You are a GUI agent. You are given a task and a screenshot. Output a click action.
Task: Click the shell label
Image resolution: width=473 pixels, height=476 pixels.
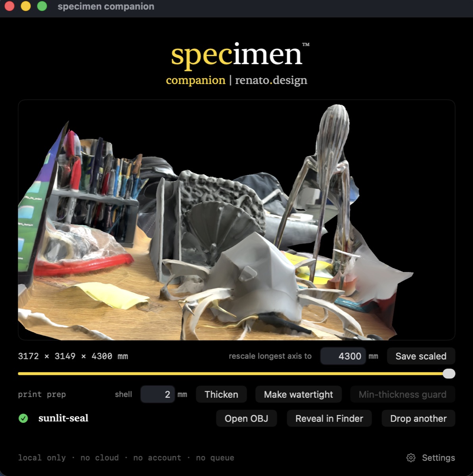click(123, 394)
